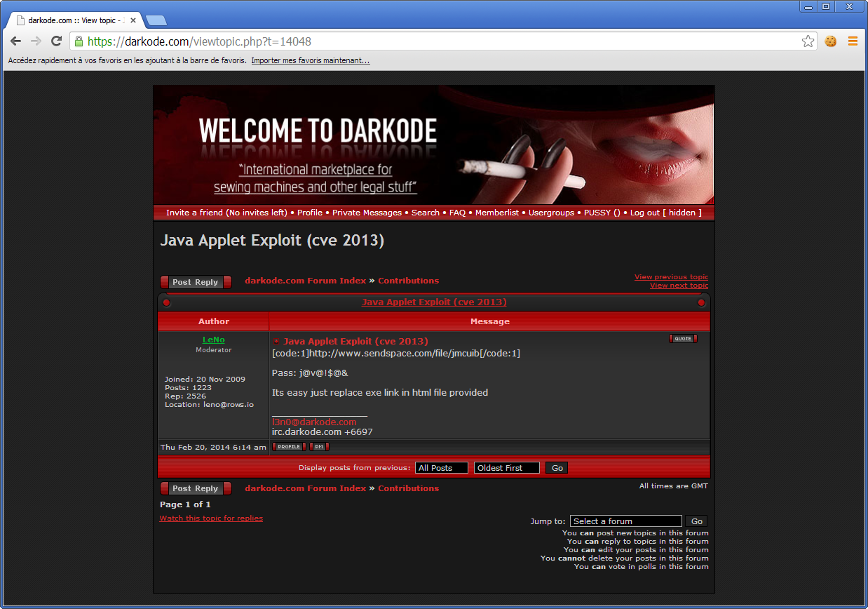This screenshot has width=868, height=609.
Task: Bookmark the page with star icon
Action: [808, 41]
